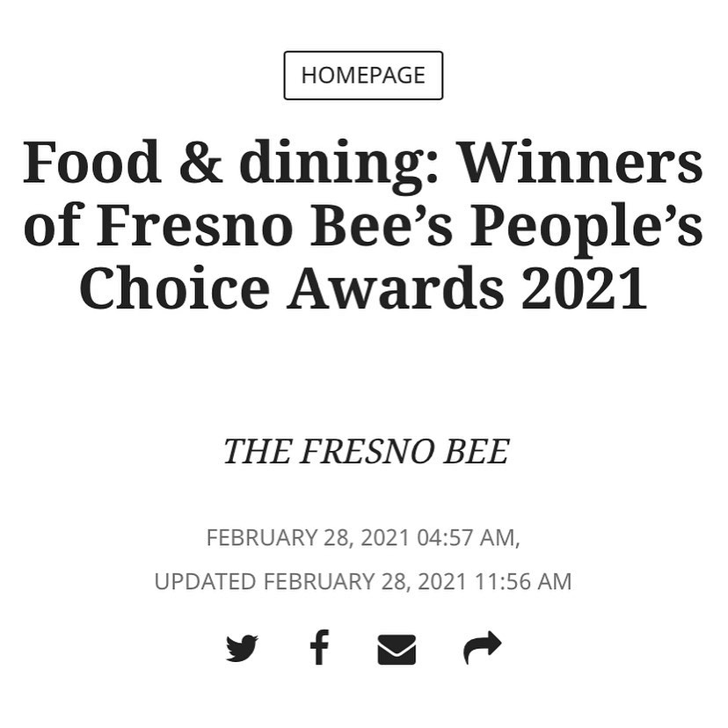Go to the Homepage category tag
The width and height of the screenshot is (728, 728).
pyautogui.click(x=363, y=76)
